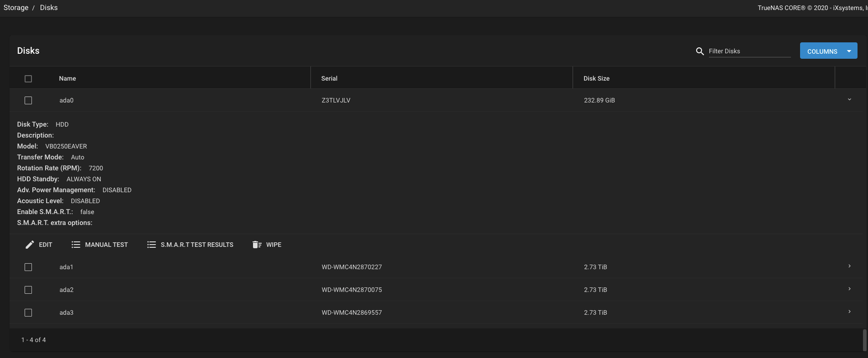Expand the ada1 row details chevron
Screen dimensions: 868x358
(x=849, y=266)
